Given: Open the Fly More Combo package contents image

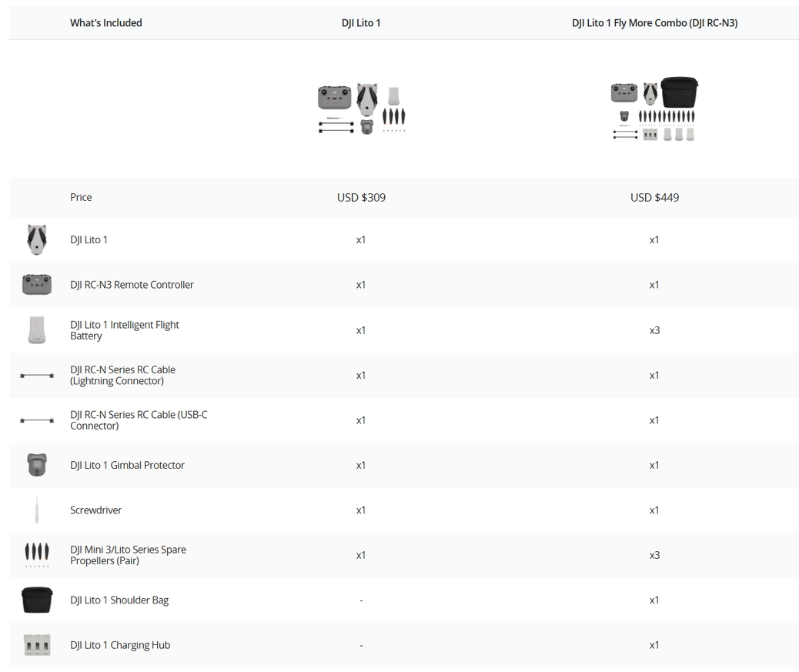Looking at the screenshot, I should point(654,109).
